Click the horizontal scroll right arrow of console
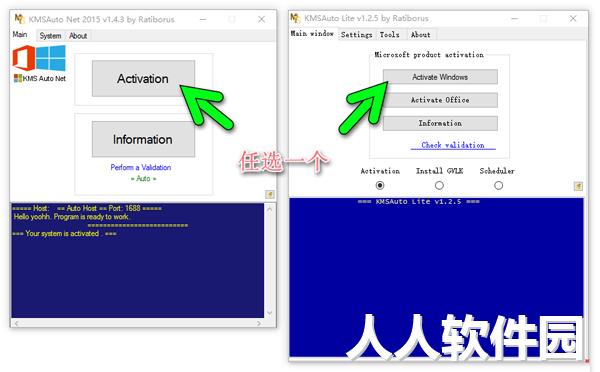The width and height of the screenshot is (600, 372). point(259,323)
